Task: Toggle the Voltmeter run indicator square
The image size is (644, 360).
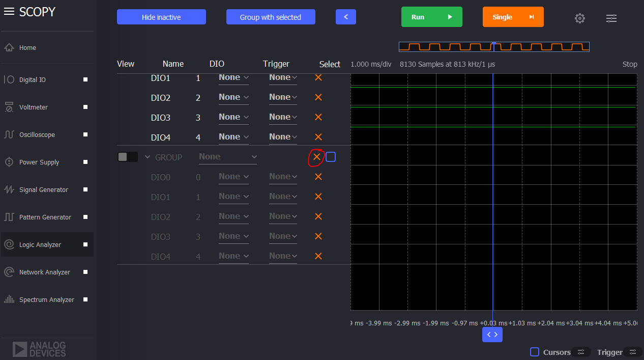Action: (x=85, y=107)
